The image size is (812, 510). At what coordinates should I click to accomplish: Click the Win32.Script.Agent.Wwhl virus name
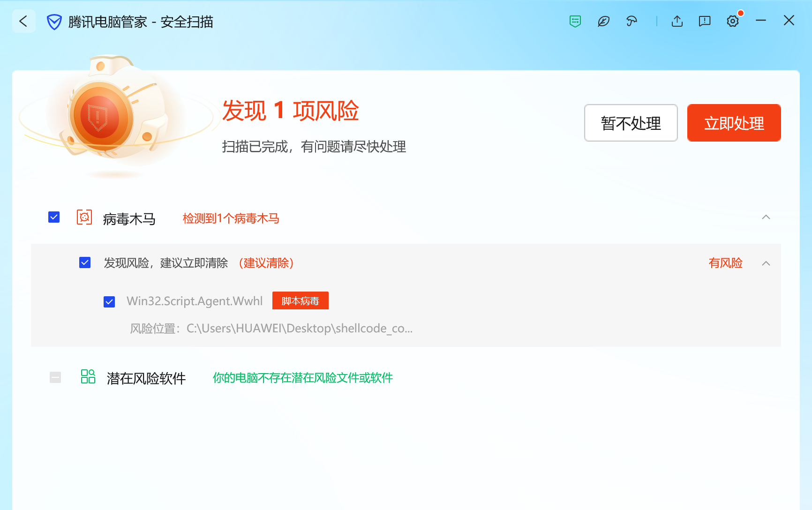tap(195, 301)
